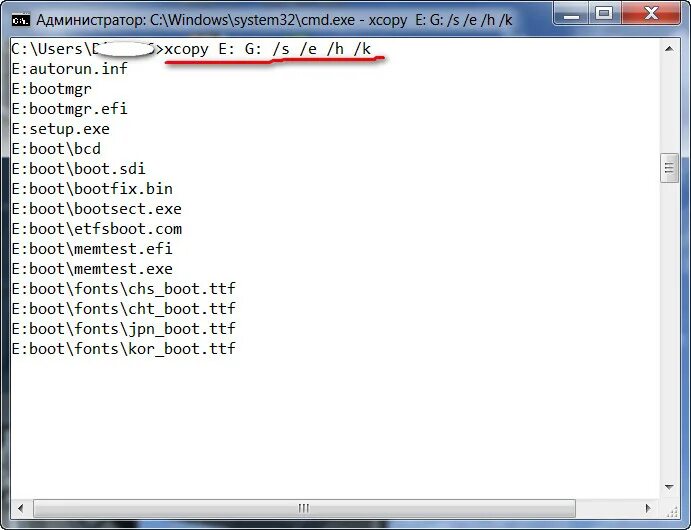The image size is (691, 530).
Task: Select the line E:setup.exe
Action: point(61,129)
